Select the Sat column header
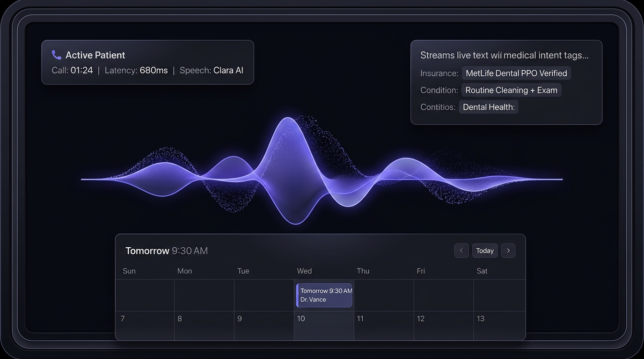644x359 pixels. [x=482, y=271]
